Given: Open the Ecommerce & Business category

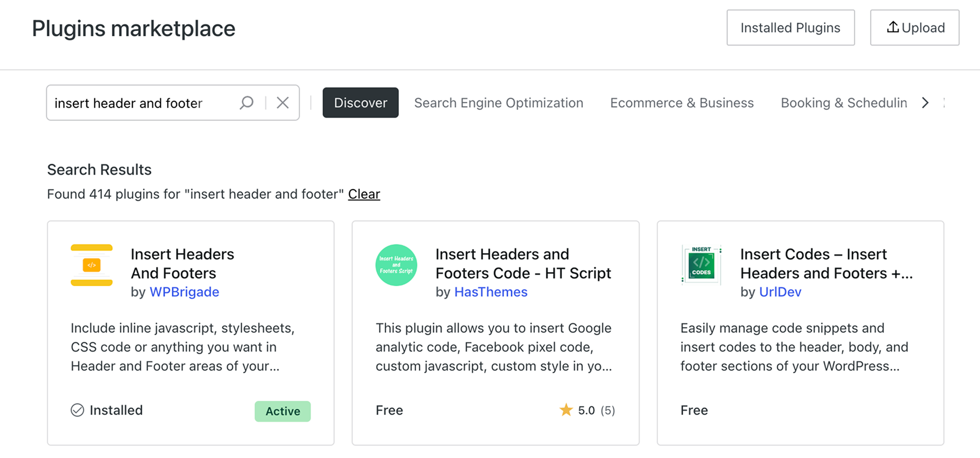Looking at the screenshot, I should 682,103.
